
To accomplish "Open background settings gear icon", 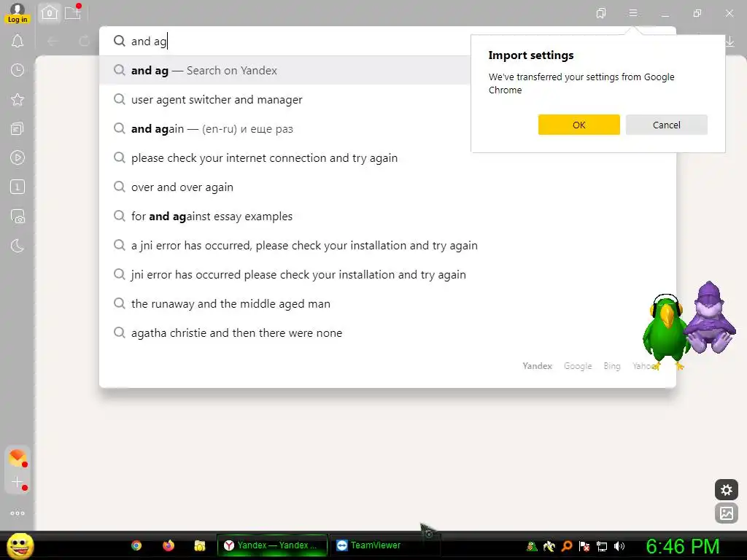I will point(727,489).
